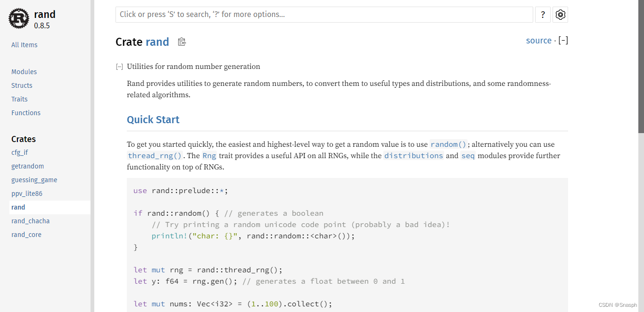
Task: Click the rand crate name in heading
Action: tap(157, 42)
